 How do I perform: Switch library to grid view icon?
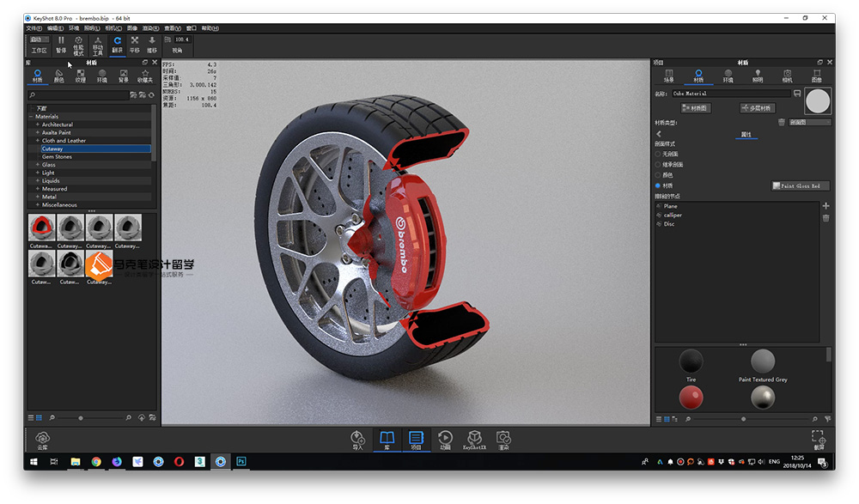click(39, 418)
